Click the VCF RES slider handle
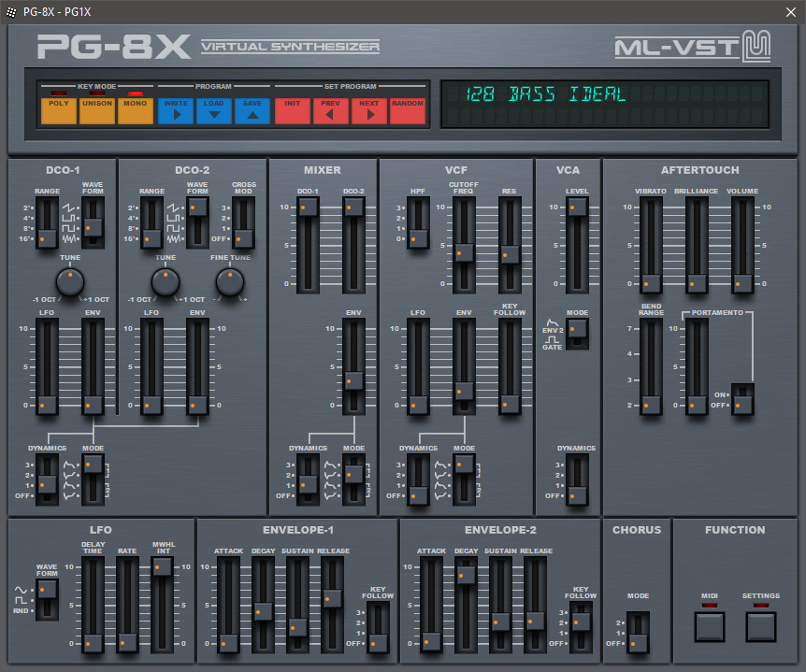Viewport: 806px width, 672px height. pyautogui.click(x=510, y=255)
